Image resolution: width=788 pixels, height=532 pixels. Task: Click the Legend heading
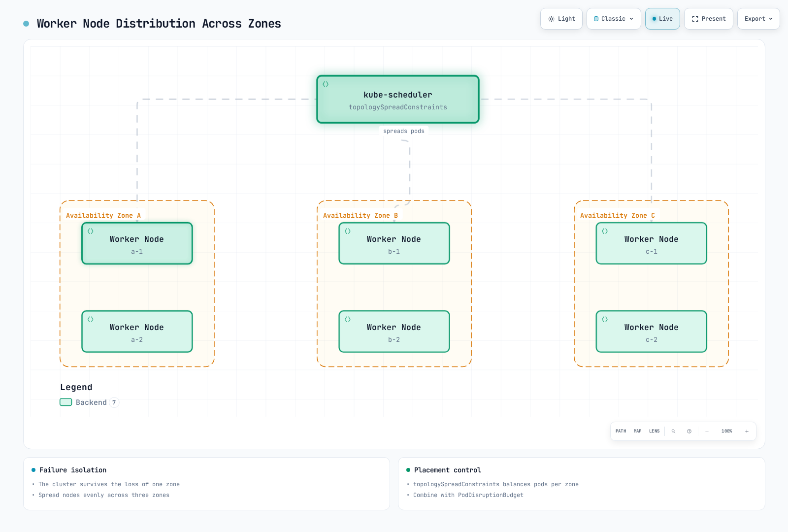tap(76, 387)
